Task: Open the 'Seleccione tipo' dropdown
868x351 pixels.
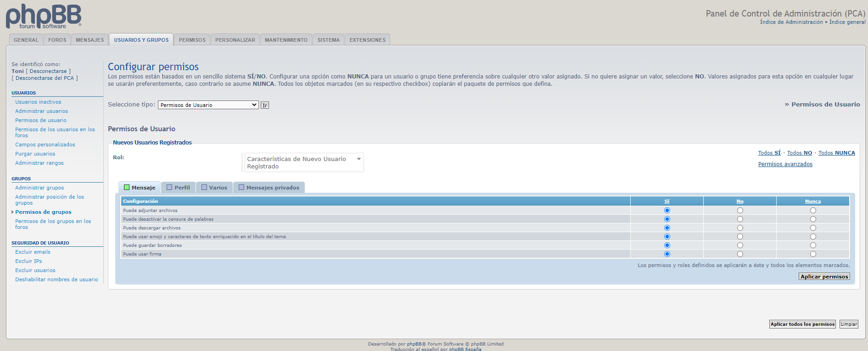Action: click(208, 105)
